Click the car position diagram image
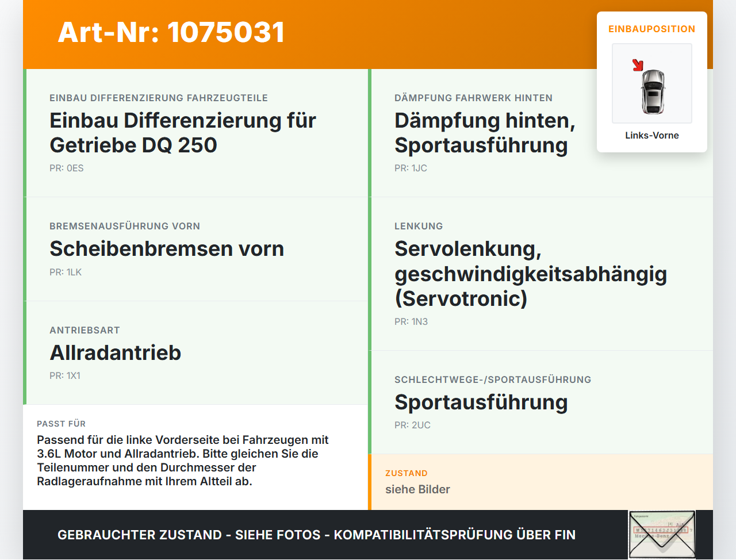The width and height of the screenshot is (736, 560). click(652, 83)
